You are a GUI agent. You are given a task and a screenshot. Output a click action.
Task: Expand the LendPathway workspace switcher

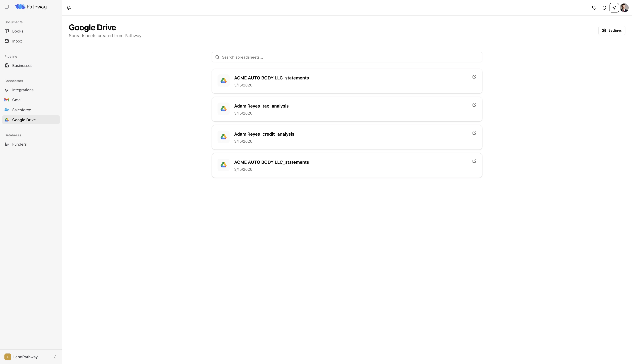[31, 357]
